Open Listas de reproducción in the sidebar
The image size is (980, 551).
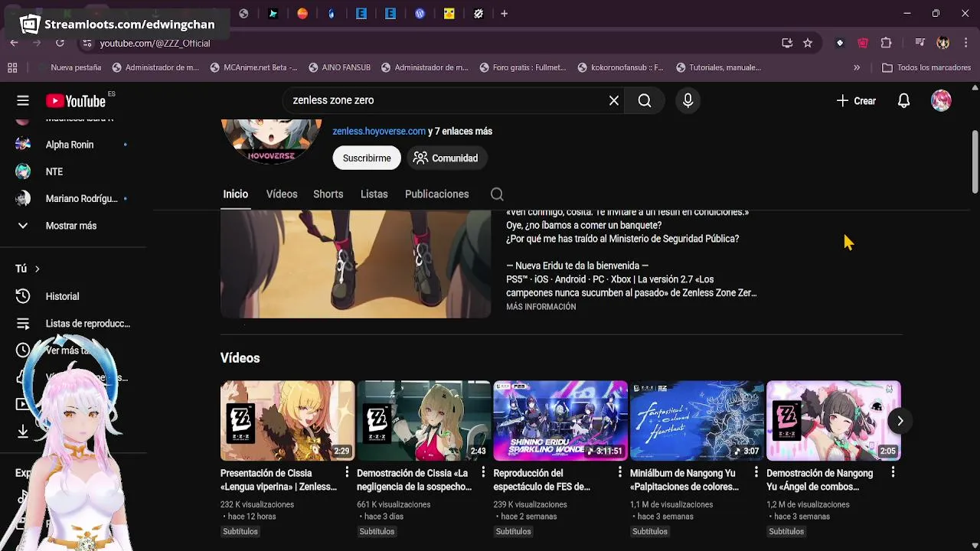point(73,324)
